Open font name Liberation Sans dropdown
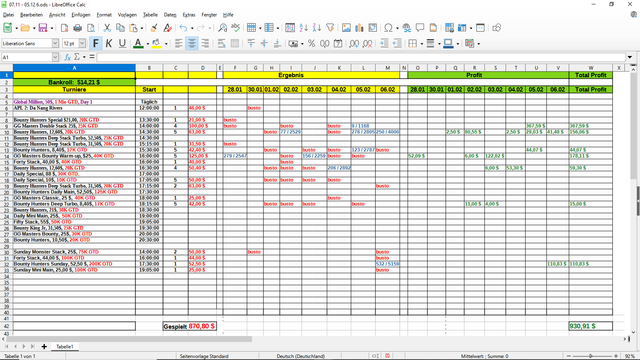 tap(55, 43)
